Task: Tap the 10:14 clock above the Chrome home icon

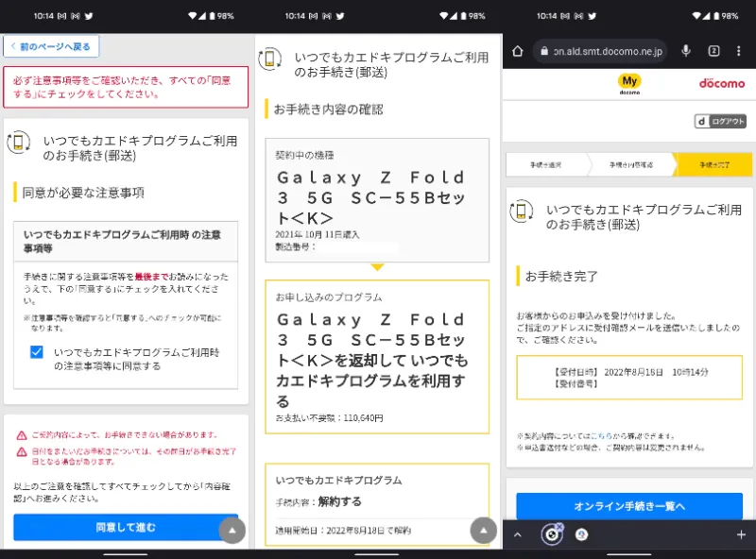Action: point(547,16)
